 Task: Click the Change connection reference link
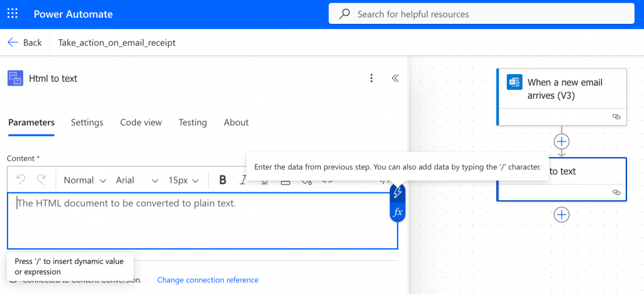click(208, 280)
